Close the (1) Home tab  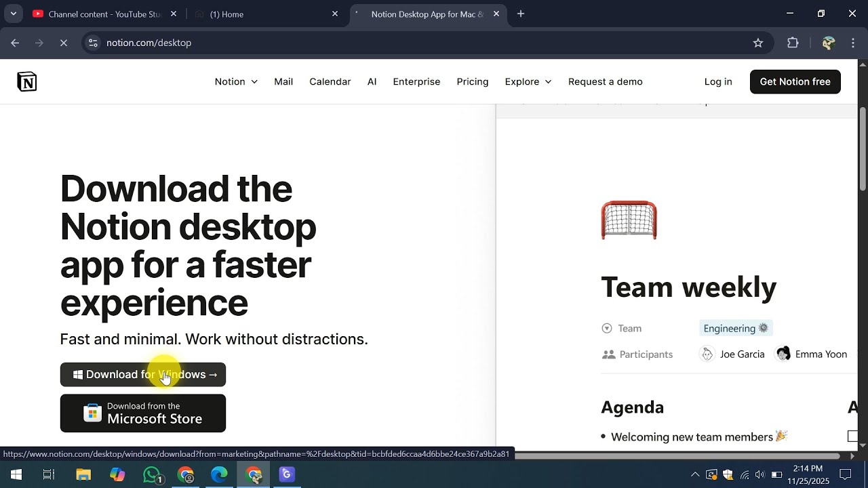335,14
